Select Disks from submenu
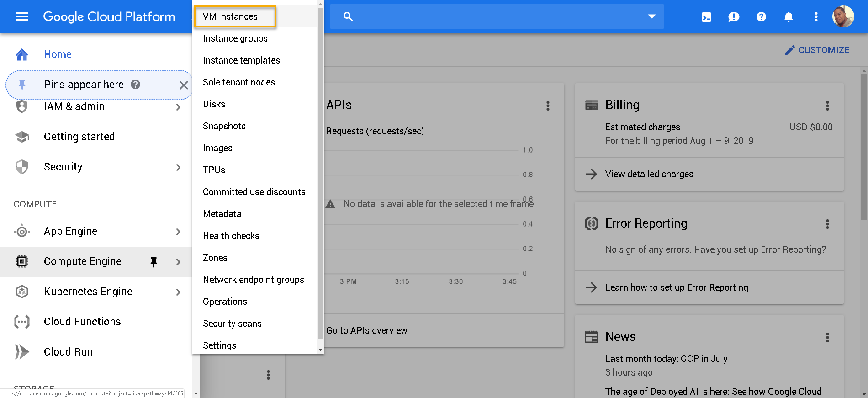Screen dimensions: 868x398 point(254,104)
